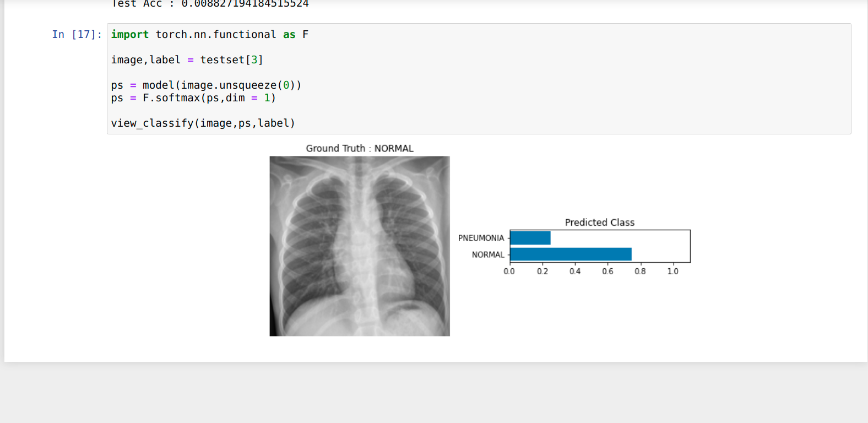868x423 pixels.
Task: Click the 0.2 x-axis tick label
Action: (x=542, y=272)
